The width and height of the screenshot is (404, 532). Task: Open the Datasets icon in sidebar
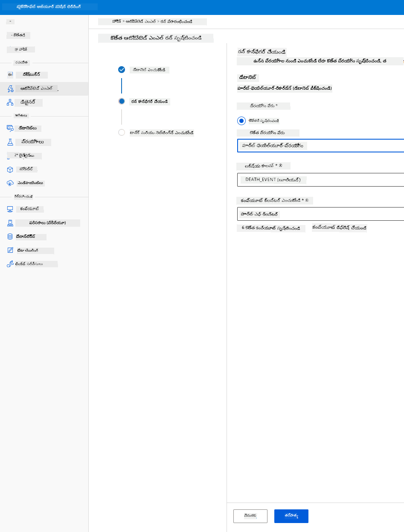pyautogui.click(x=10, y=128)
